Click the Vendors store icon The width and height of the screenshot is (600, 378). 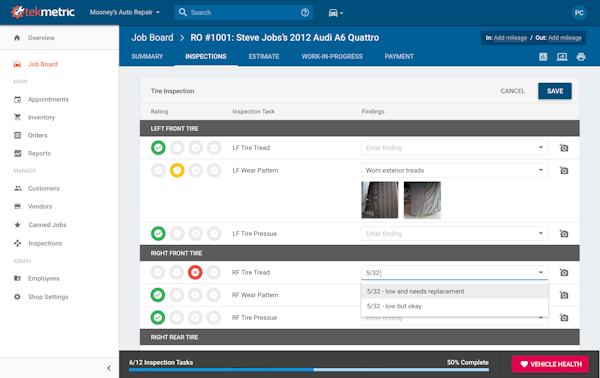click(x=18, y=206)
